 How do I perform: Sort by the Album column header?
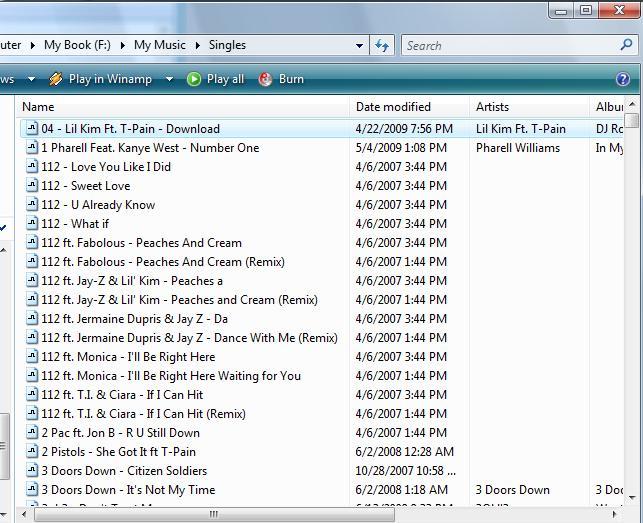pos(607,107)
